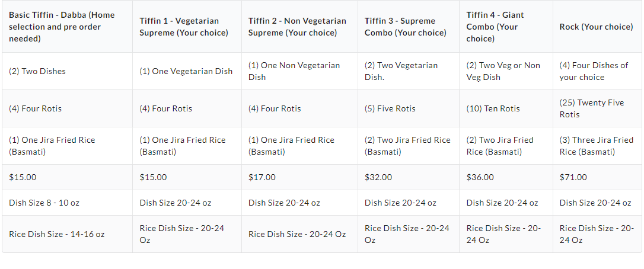Select the $71.00 price cell
The image size is (644, 269).
(x=573, y=177)
